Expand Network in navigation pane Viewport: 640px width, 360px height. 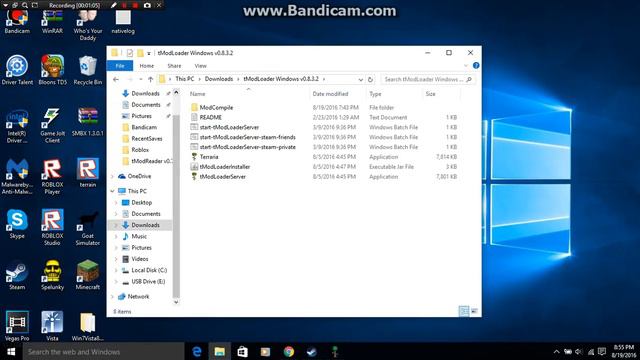[113, 297]
